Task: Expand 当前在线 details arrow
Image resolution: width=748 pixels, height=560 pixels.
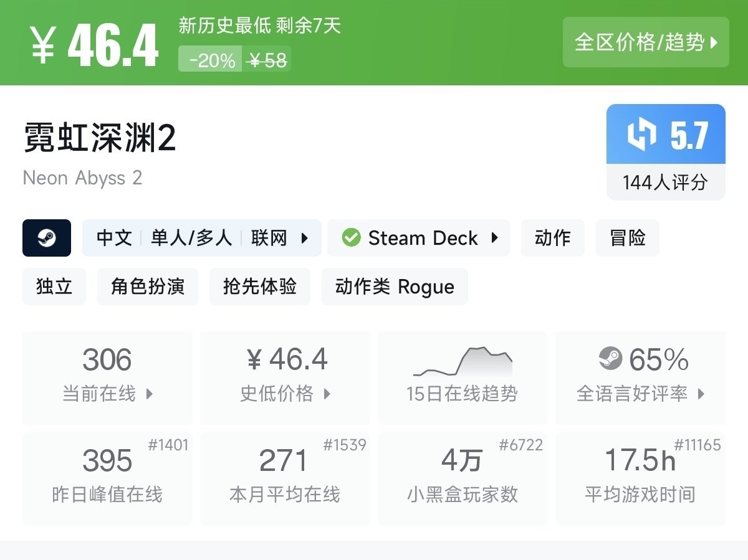Action: click(149, 394)
